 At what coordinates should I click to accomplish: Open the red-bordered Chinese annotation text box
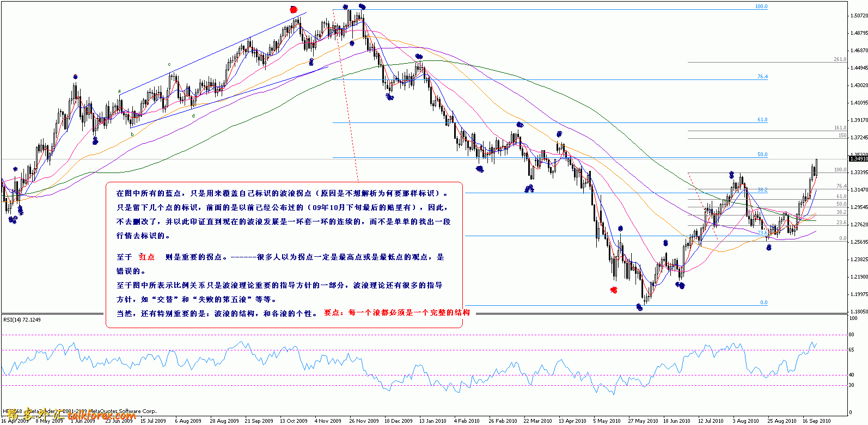tap(284, 255)
